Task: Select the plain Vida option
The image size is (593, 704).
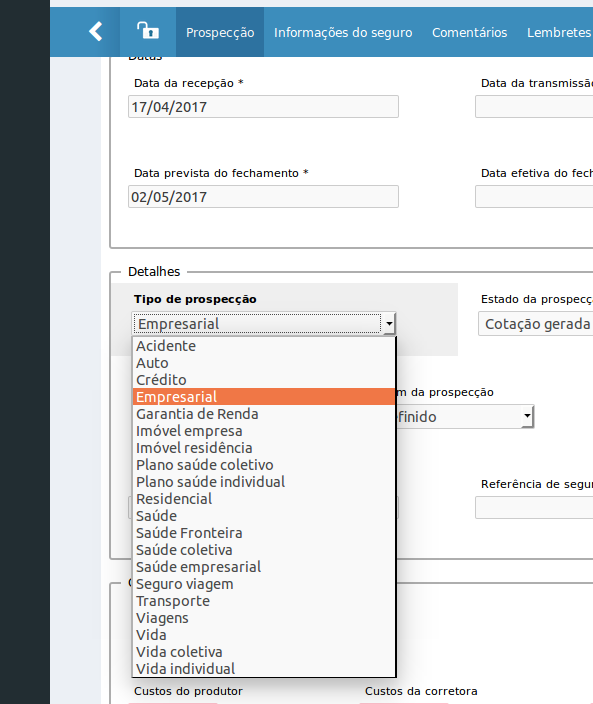Action: (264, 635)
